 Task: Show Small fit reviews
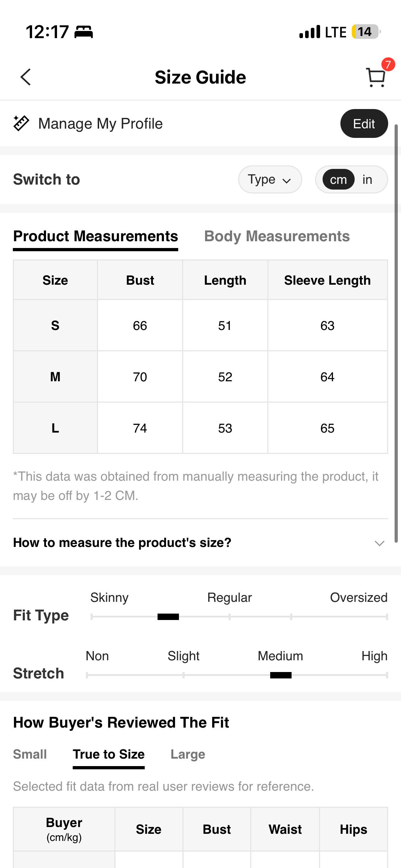pos(30,754)
